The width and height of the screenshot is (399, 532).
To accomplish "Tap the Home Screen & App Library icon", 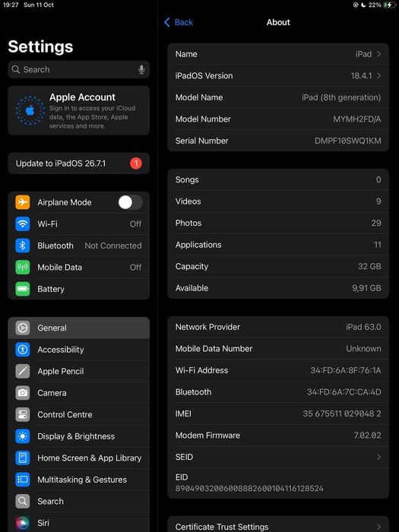I will pyautogui.click(x=23, y=458).
